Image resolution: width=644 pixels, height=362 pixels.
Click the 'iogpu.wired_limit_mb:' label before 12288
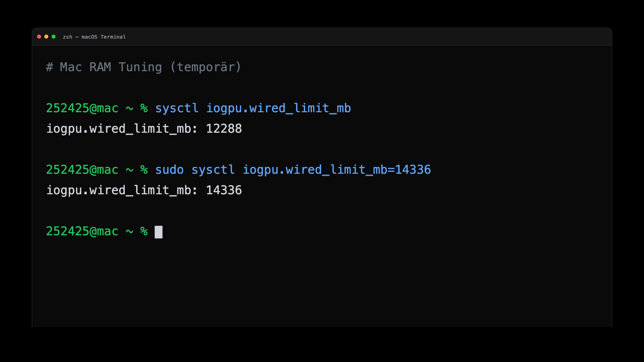[x=122, y=129]
